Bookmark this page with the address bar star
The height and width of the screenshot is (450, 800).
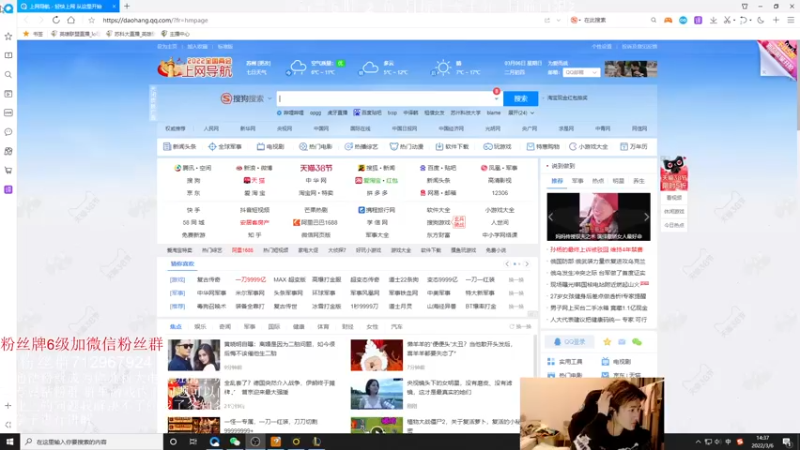(x=91, y=20)
